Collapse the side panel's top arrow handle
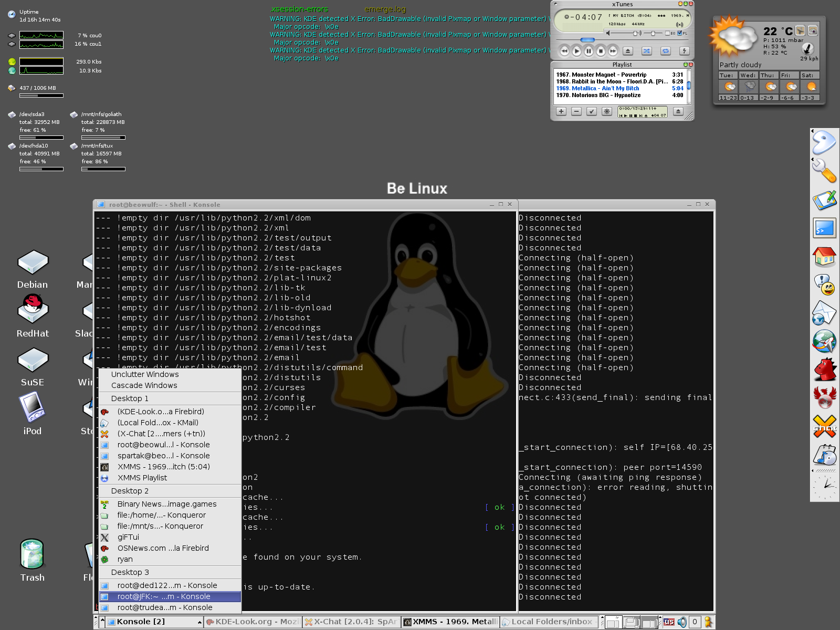The height and width of the screenshot is (630, 840). coord(812,131)
